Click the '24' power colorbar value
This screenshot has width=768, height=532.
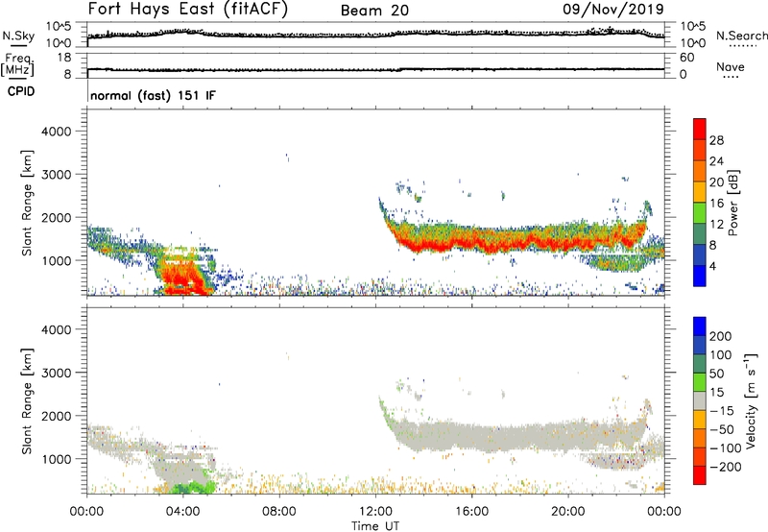716,161
